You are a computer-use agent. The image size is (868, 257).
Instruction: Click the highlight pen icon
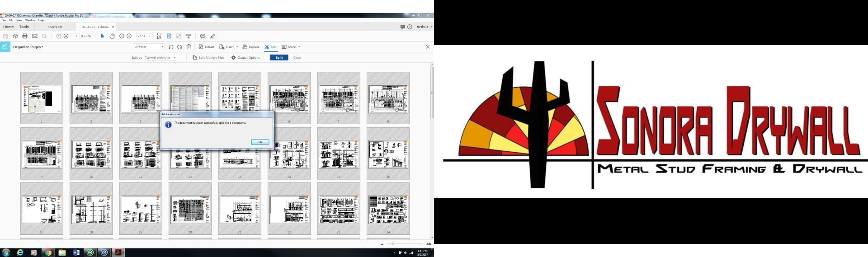212,36
